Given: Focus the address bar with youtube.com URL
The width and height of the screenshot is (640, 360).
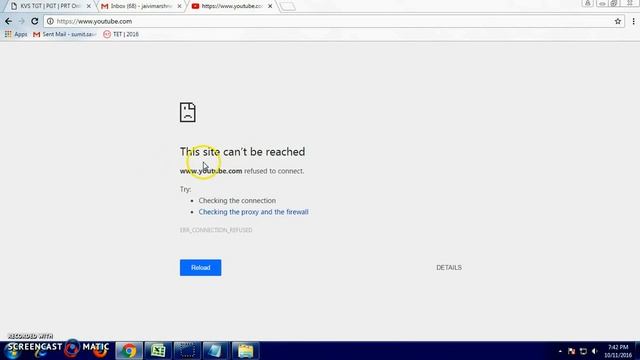Looking at the screenshot, I should (333, 21).
